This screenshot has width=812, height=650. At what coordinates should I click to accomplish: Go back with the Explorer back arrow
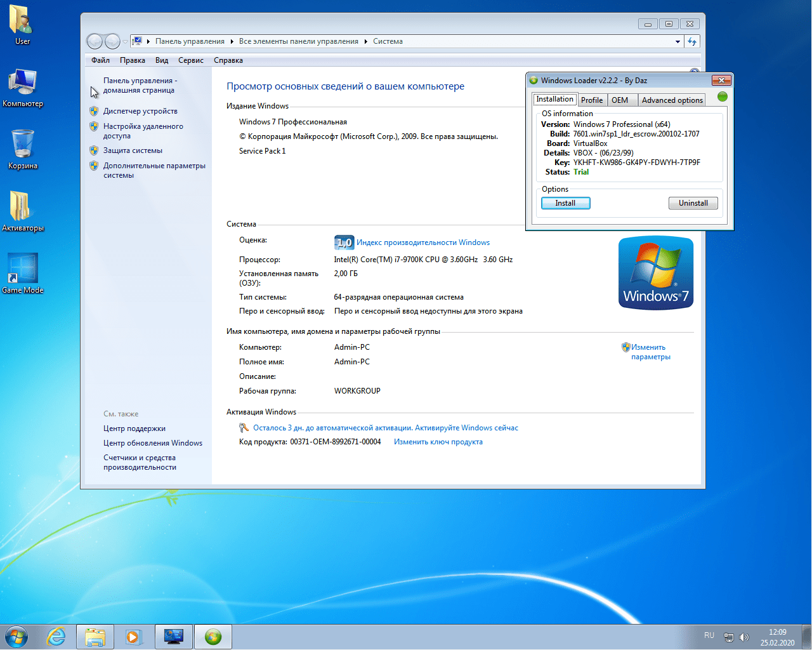click(x=95, y=41)
